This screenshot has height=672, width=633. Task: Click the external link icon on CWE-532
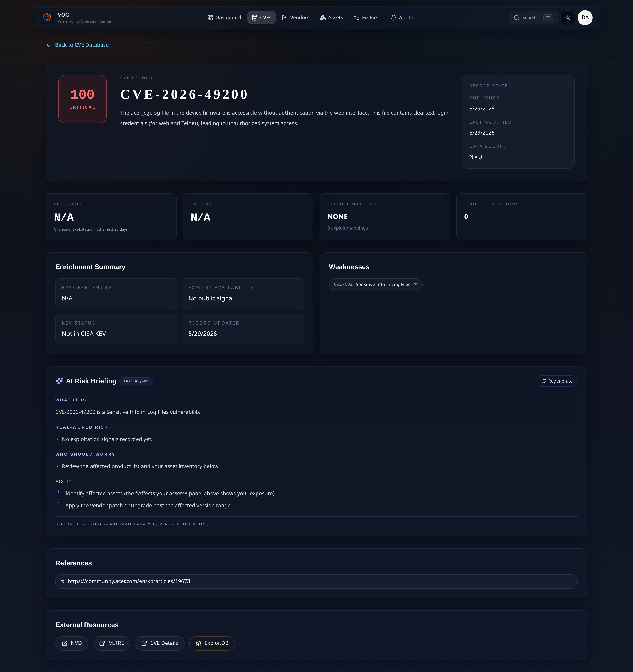coord(416,285)
